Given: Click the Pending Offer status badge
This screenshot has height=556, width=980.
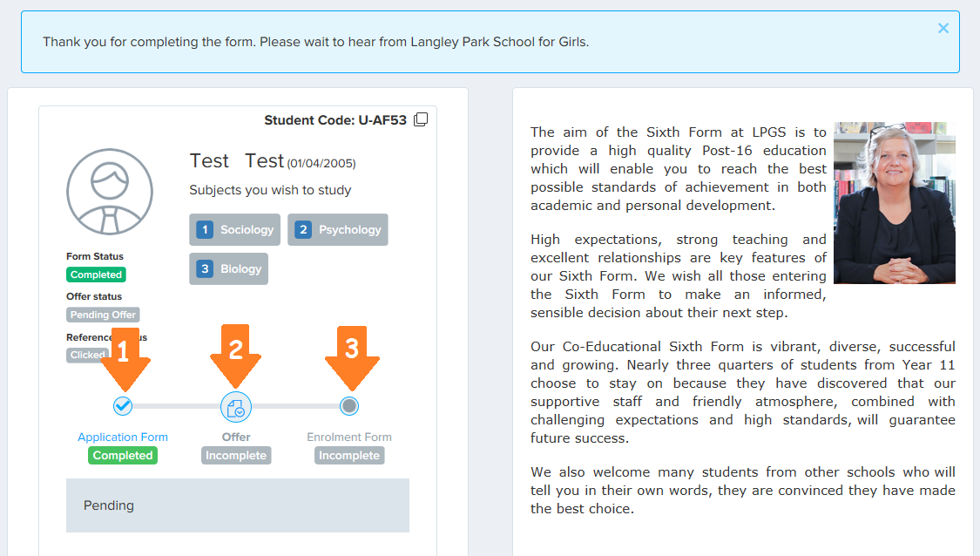Looking at the screenshot, I should [103, 315].
